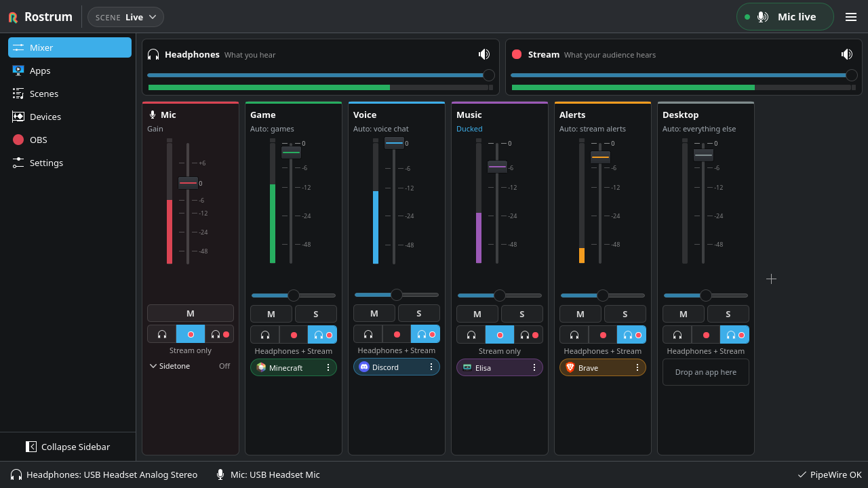Click the Game channel balance slider knob
The height and width of the screenshot is (488, 868).
click(x=294, y=296)
